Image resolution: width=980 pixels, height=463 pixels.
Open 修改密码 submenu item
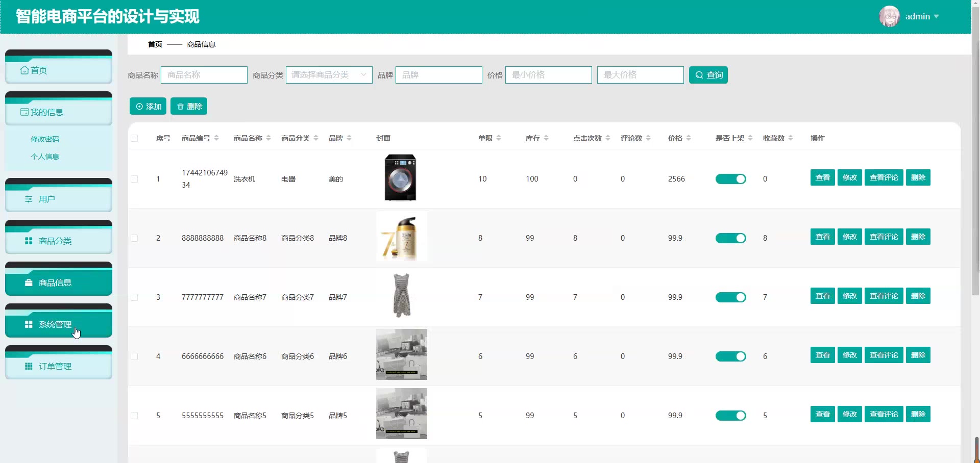pyautogui.click(x=45, y=139)
